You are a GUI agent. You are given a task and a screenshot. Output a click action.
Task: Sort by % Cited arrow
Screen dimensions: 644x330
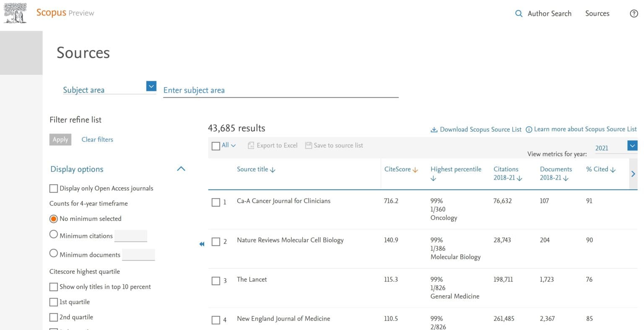click(x=613, y=170)
